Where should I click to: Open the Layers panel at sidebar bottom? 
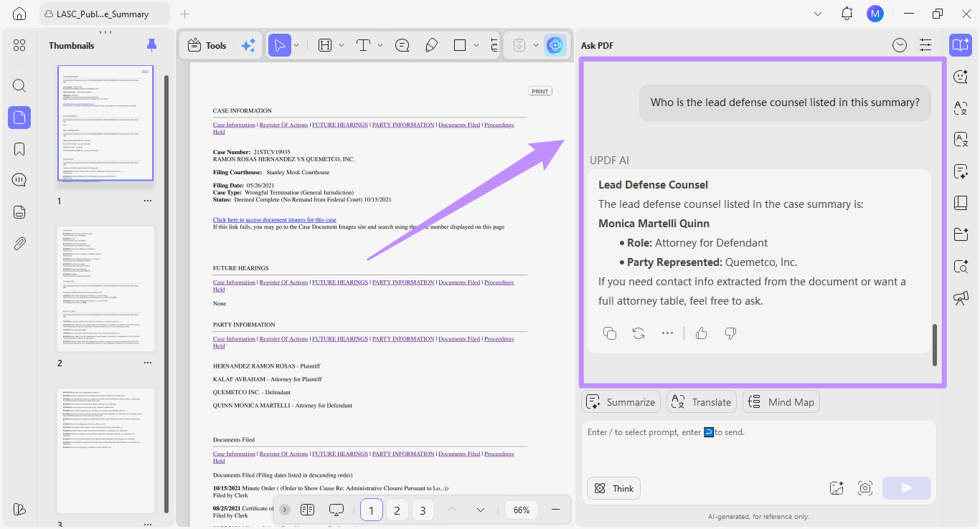19,509
